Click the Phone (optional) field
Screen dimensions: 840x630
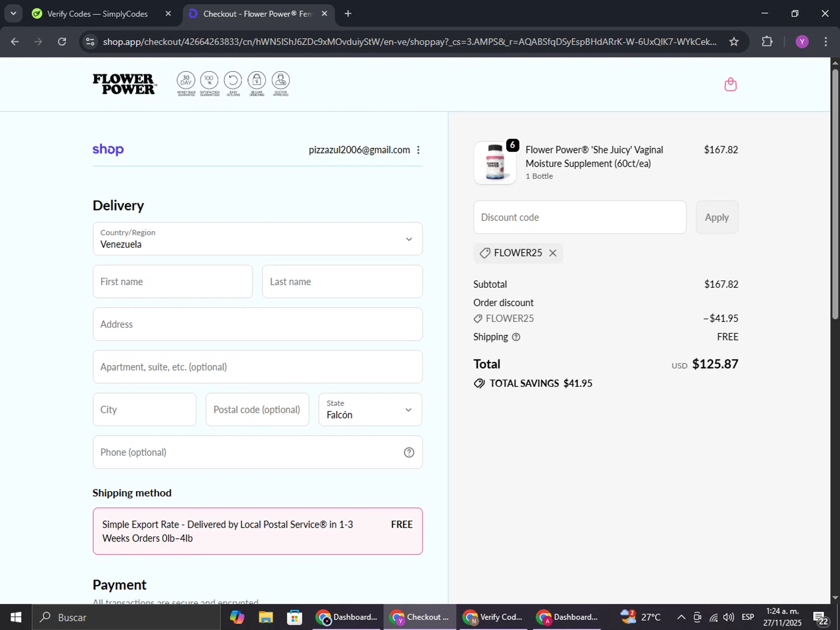click(258, 452)
